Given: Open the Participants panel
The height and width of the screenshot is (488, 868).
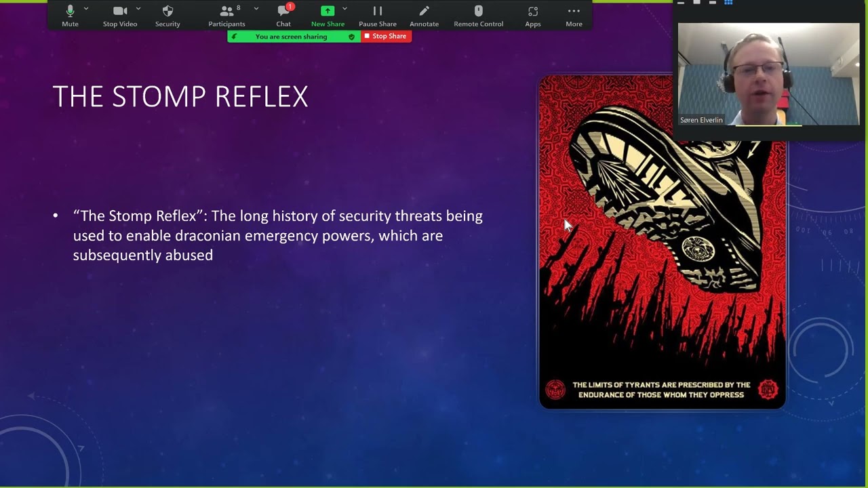Looking at the screenshot, I should pos(226,16).
